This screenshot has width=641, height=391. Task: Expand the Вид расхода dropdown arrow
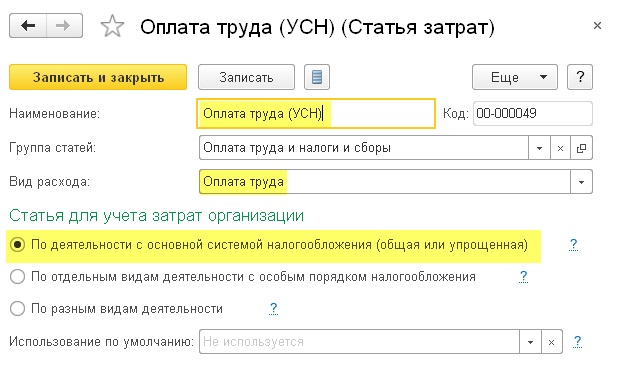tap(581, 182)
